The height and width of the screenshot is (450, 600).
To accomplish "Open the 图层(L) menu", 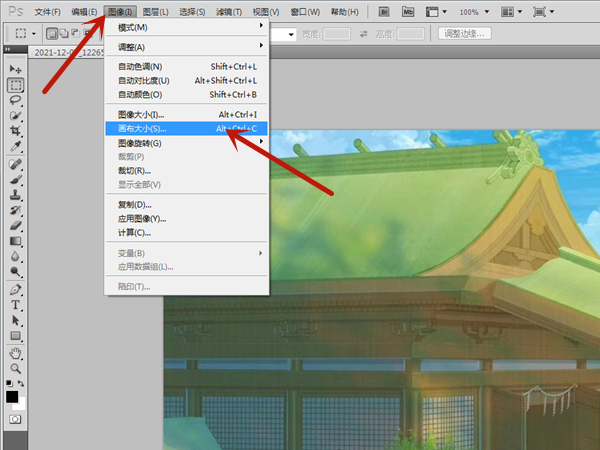I will 155,12.
